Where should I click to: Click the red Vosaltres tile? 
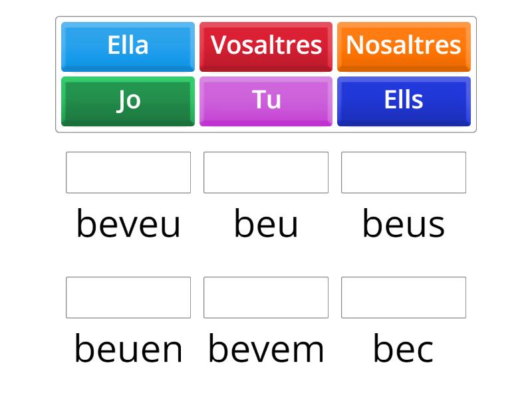click(x=266, y=46)
